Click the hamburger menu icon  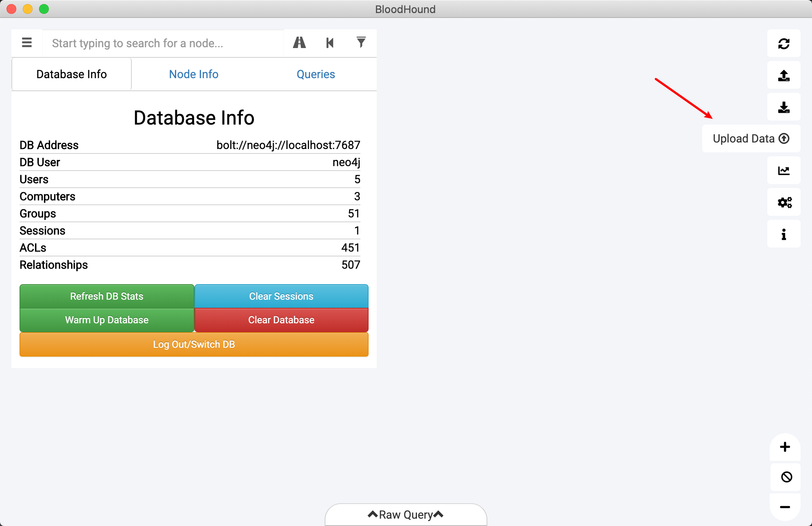tap(27, 43)
